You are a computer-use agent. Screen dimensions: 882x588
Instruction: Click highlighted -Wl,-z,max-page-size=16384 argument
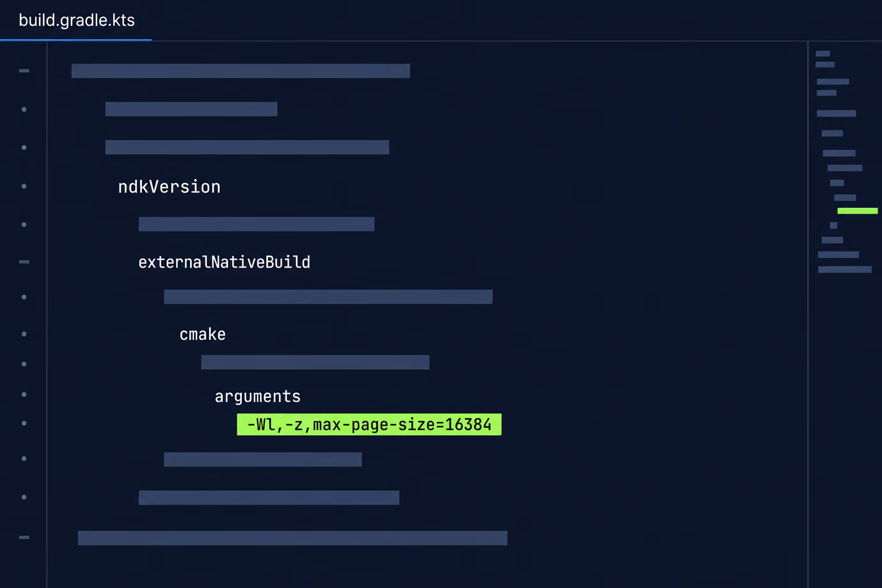click(x=369, y=424)
